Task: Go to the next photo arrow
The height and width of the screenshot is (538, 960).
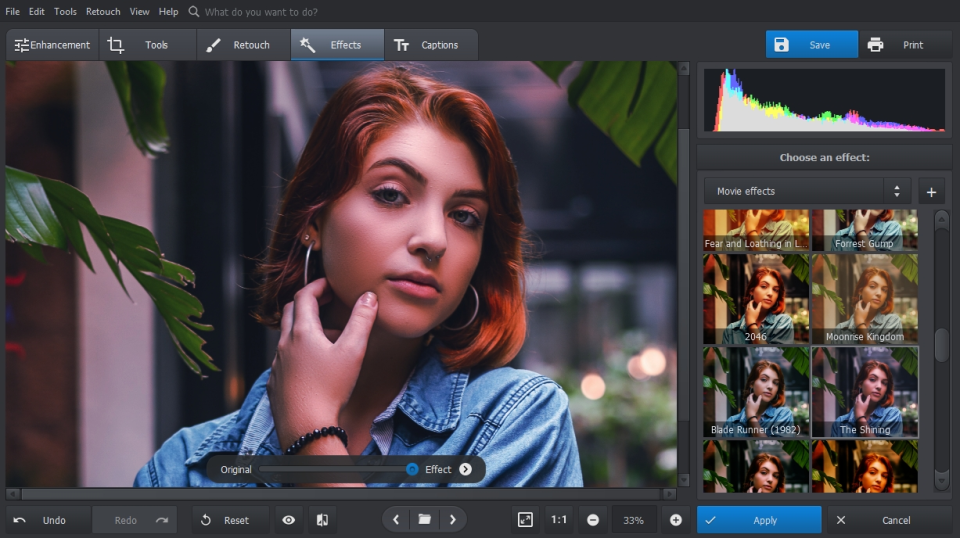Action: (x=453, y=520)
